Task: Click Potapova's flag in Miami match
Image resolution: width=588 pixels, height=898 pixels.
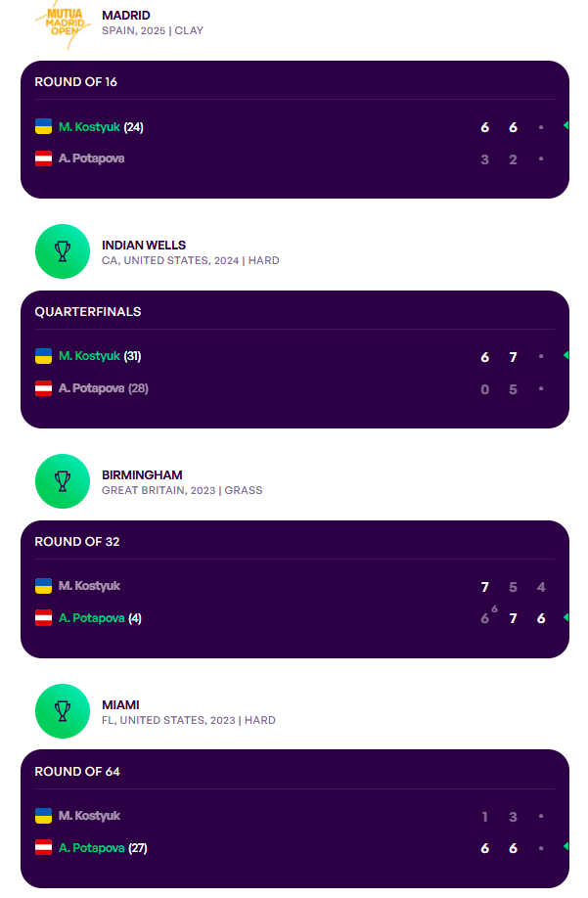Action: click(x=44, y=847)
